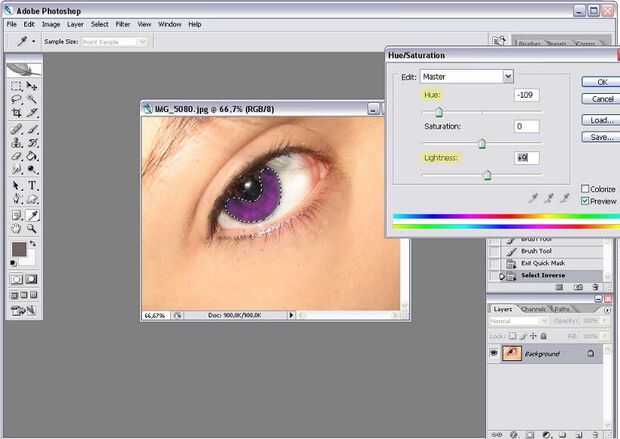Image resolution: width=620 pixels, height=439 pixels.
Task: Select the History Brush tool
Action: pyautogui.click(x=32, y=143)
